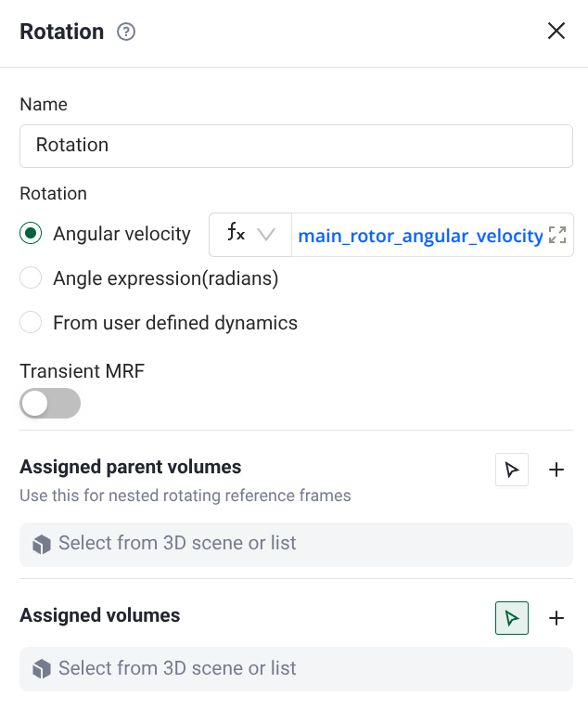
Task: Click the Transient MRF label
Action: pyautogui.click(x=83, y=372)
